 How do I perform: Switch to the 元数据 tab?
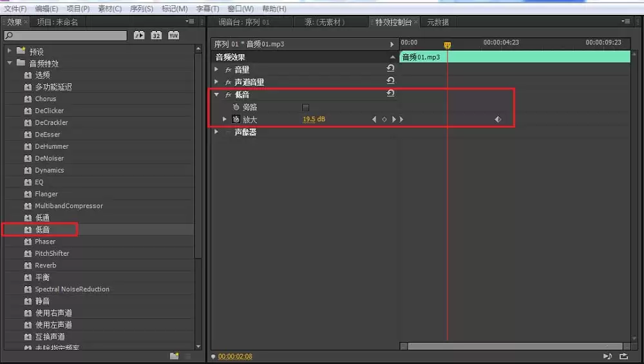(x=437, y=22)
